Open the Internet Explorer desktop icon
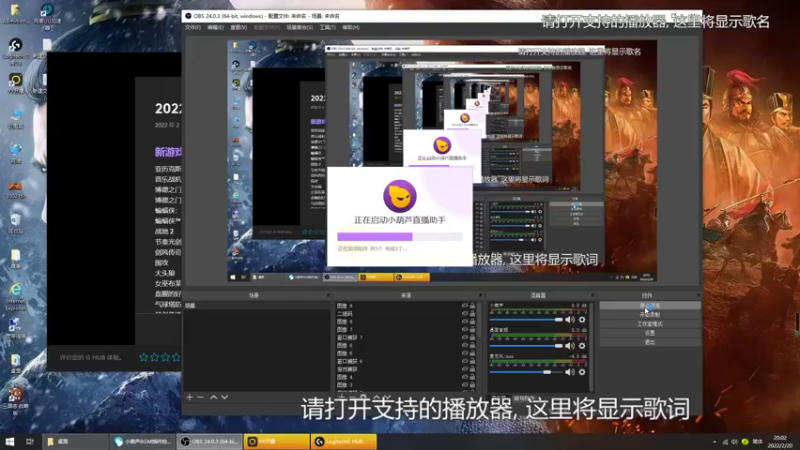Image resolution: width=800 pixels, height=450 pixels. click(x=16, y=297)
